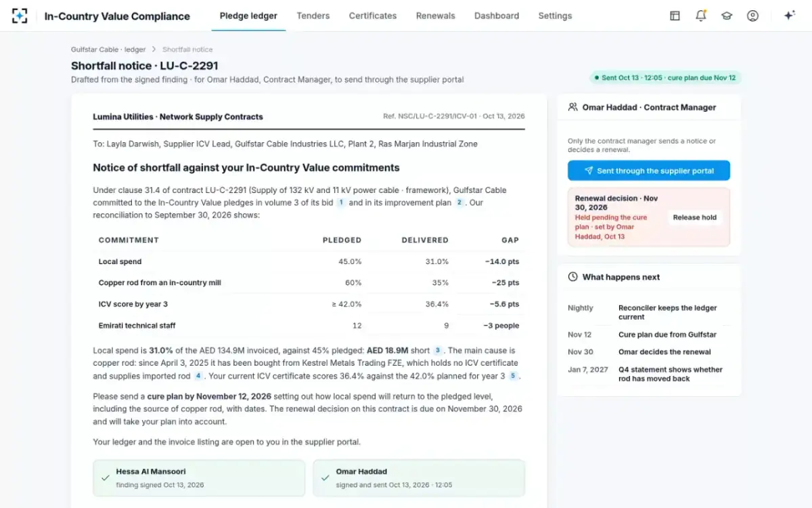Go to the Certificates tab
The height and width of the screenshot is (508, 812).
tap(373, 16)
